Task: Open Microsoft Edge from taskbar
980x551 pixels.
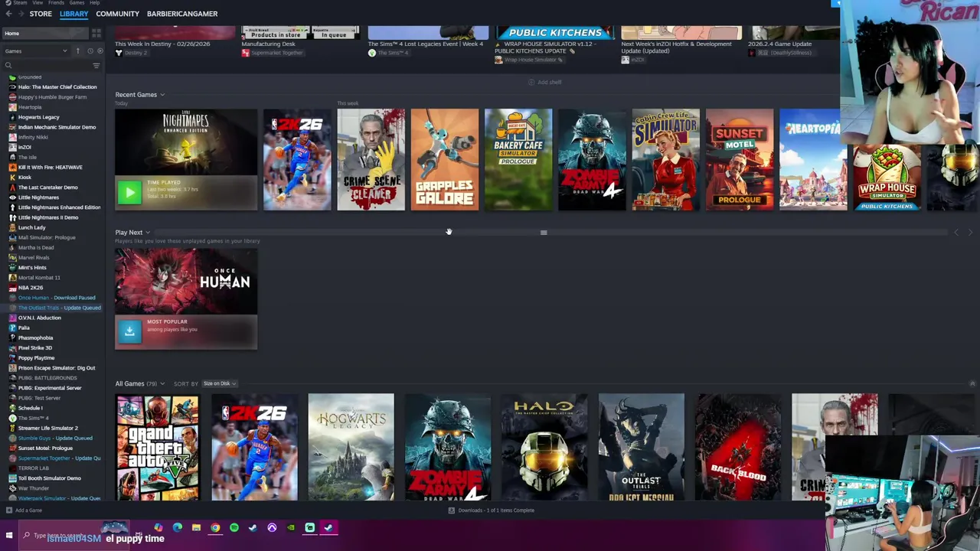Action: (178, 527)
